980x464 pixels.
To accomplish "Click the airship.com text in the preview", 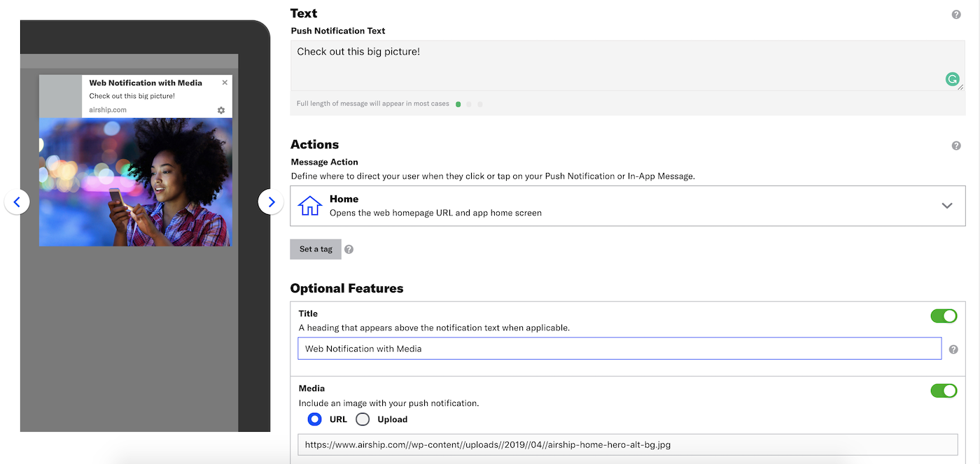I will point(108,111).
